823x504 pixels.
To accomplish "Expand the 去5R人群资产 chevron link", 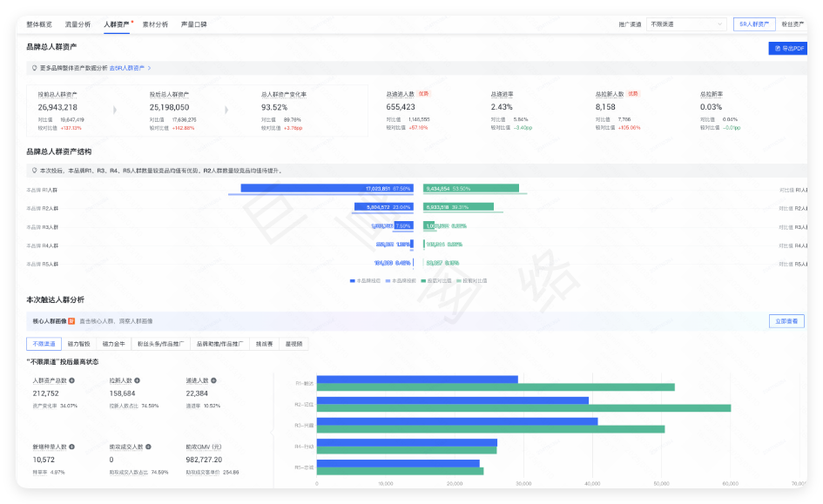I will [150, 67].
